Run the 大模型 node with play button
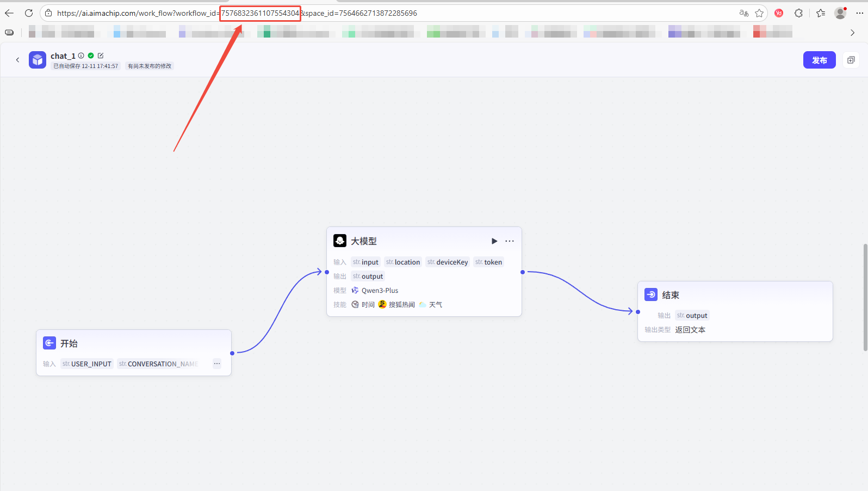This screenshot has height=491, width=868. pyautogui.click(x=494, y=241)
